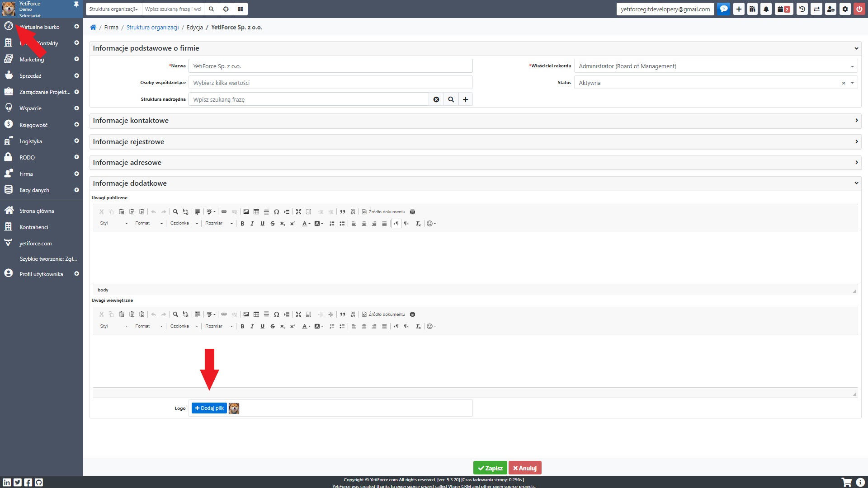The height and width of the screenshot is (488, 868).
Task: Open the grid menu icon beside search
Action: click(x=240, y=9)
